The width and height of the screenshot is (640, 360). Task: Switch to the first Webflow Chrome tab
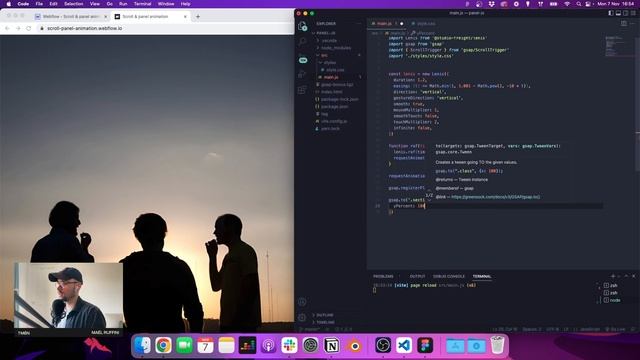[x=71, y=17]
